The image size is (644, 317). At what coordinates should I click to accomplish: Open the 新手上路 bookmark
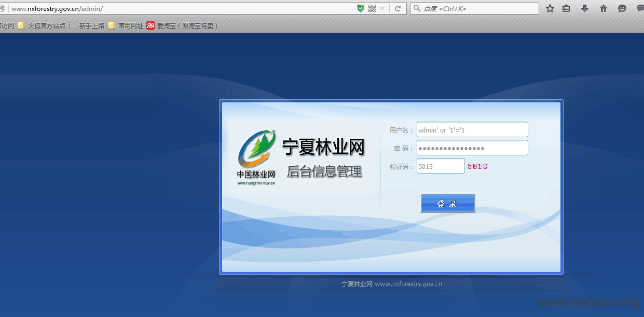click(87, 25)
